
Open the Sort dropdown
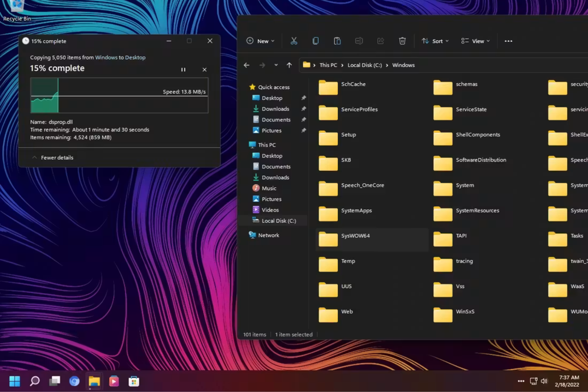coord(435,41)
